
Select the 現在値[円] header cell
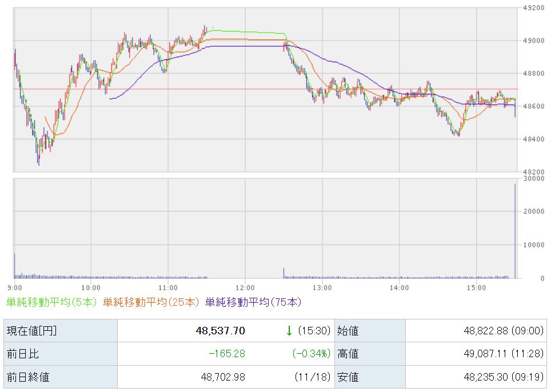(x=31, y=331)
